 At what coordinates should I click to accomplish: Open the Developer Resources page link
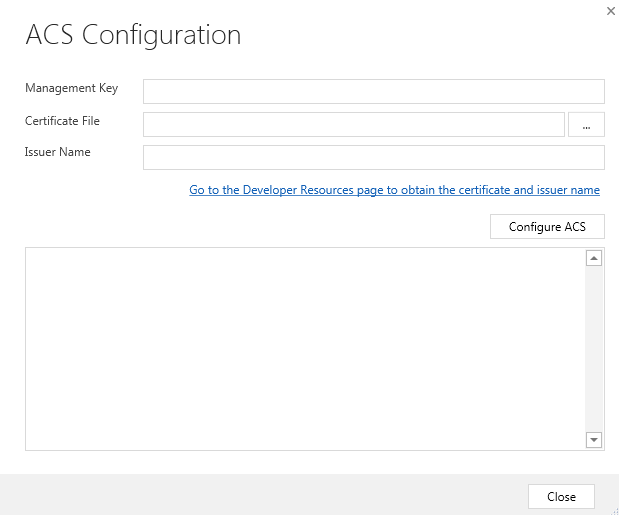click(x=394, y=190)
